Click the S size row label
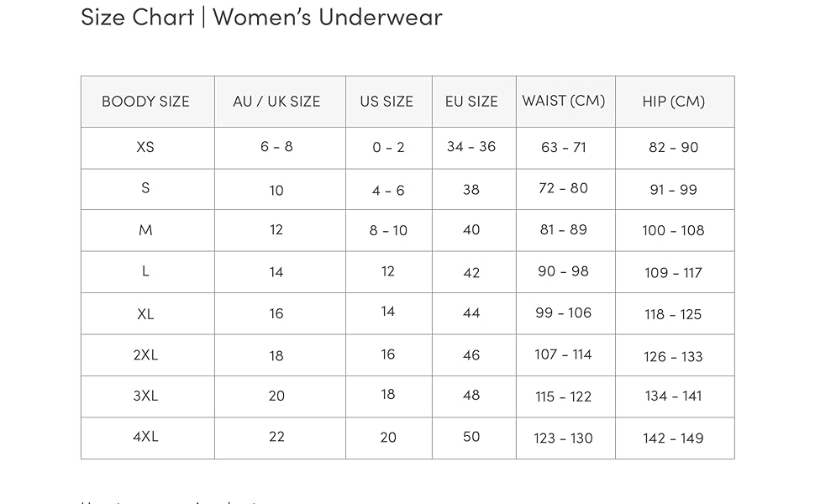Screen dimensions: 815x504 [145, 188]
